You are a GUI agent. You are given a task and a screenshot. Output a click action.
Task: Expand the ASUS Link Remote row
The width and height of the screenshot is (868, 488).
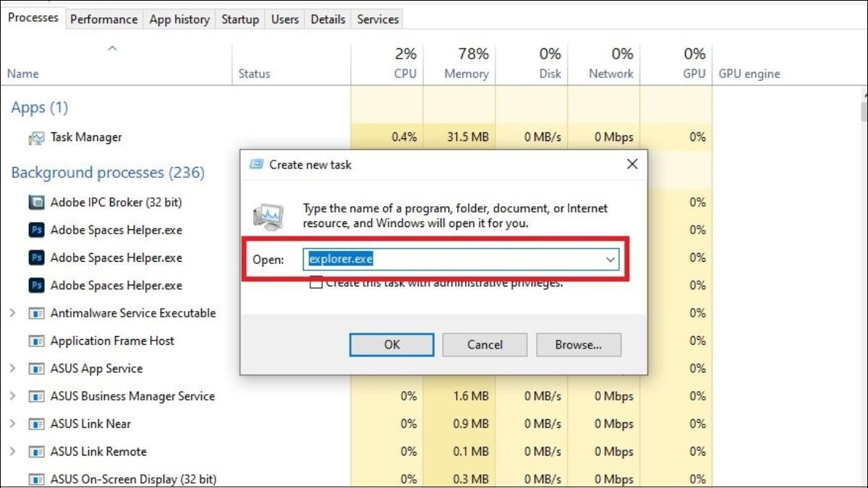12,452
